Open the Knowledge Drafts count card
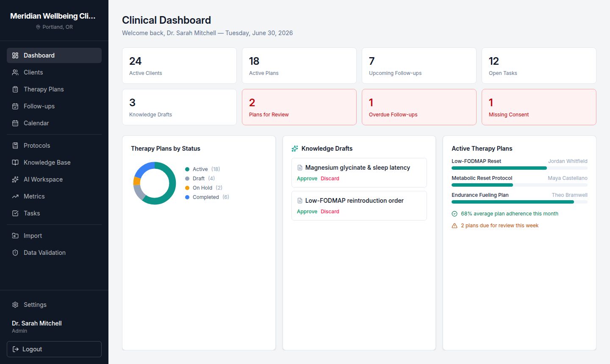The height and width of the screenshot is (364, 610). 179,107
